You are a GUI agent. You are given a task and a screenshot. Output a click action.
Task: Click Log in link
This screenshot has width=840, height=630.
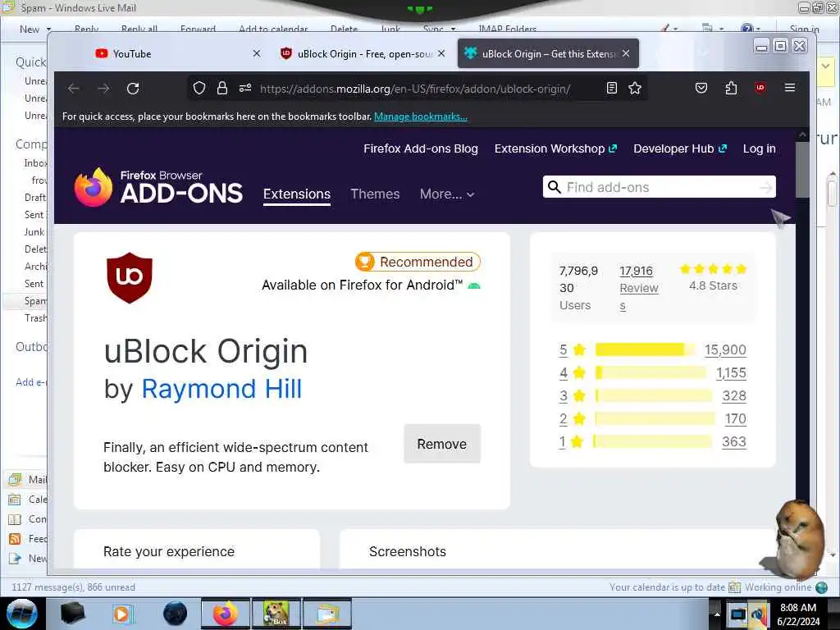759,149
